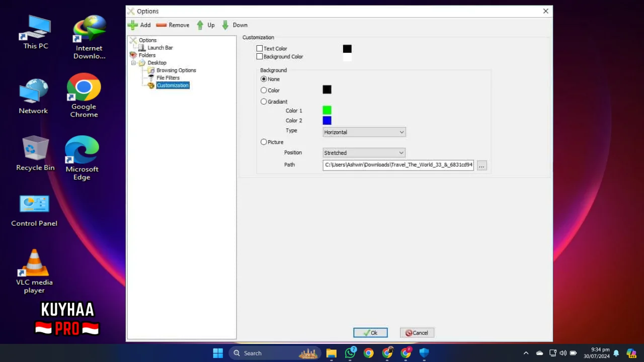The height and width of the screenshot is (362, 644).
Task: Show hidden system tray icons
Action: click(526, 353)
